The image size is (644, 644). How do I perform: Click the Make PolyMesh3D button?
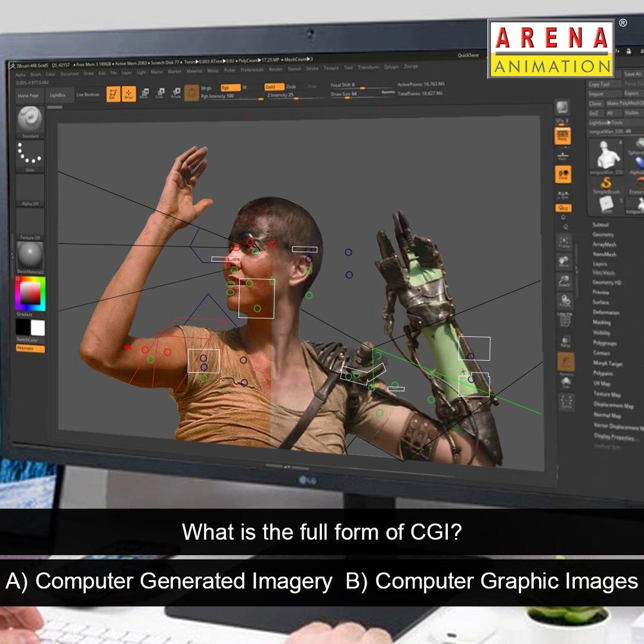click(625, 104)
